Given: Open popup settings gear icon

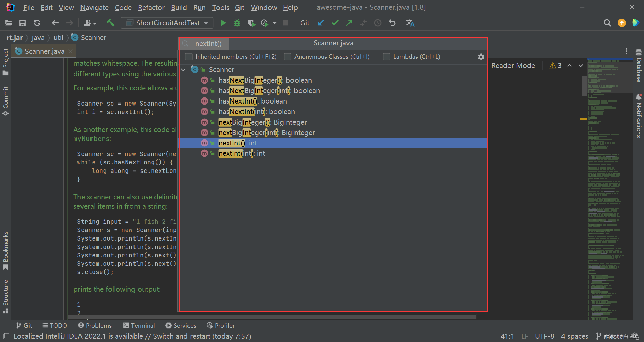Looking at the screenshot, I should point(481,57).
